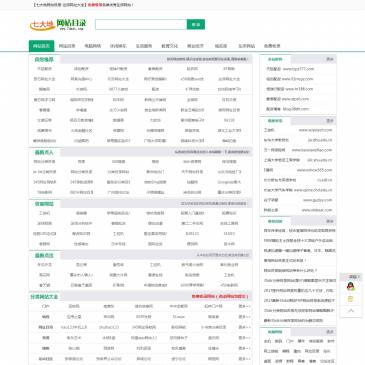Click the 七大地 网站目录 logo
The image size is (365, 365).
tap(58, 24)
